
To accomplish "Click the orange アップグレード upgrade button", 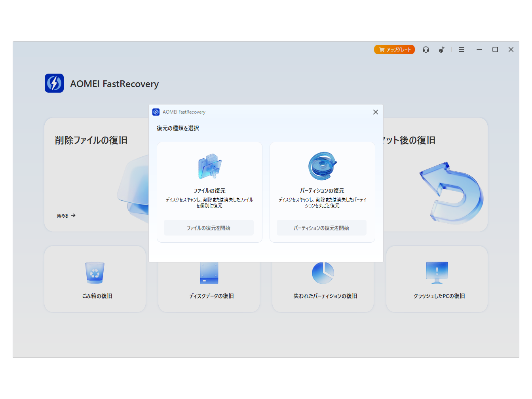I will coord(394,49).
